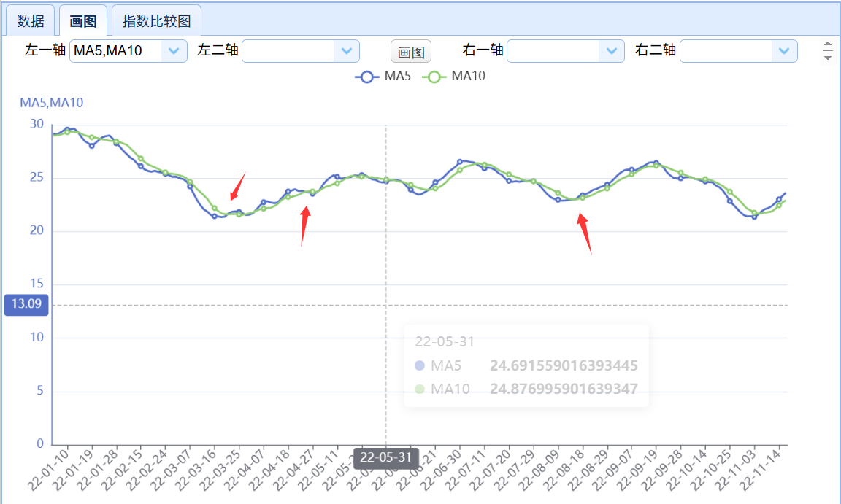
Task: Click the y-axis value 10
Action: (37, 338)
